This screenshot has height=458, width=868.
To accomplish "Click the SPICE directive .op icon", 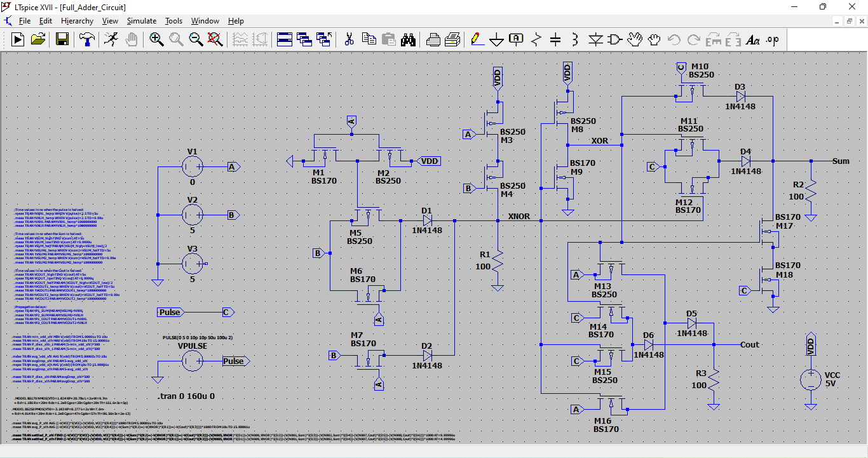I will coord(772,39).
